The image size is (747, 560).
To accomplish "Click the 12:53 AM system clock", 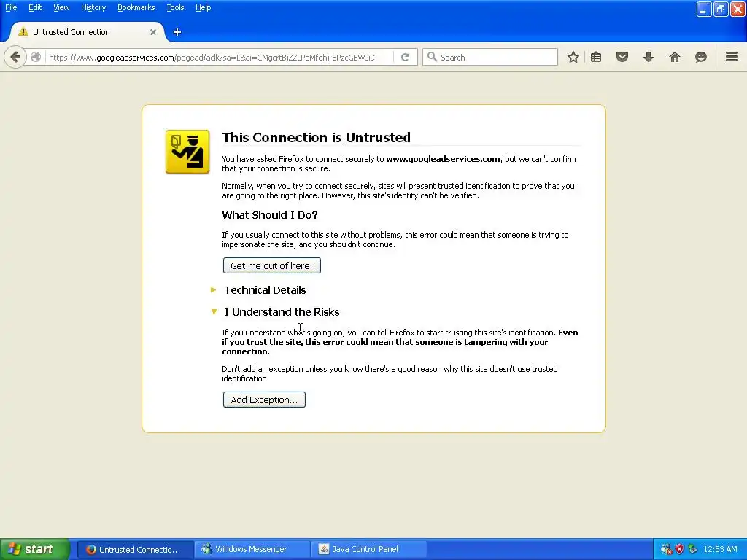I will [720, 549].
